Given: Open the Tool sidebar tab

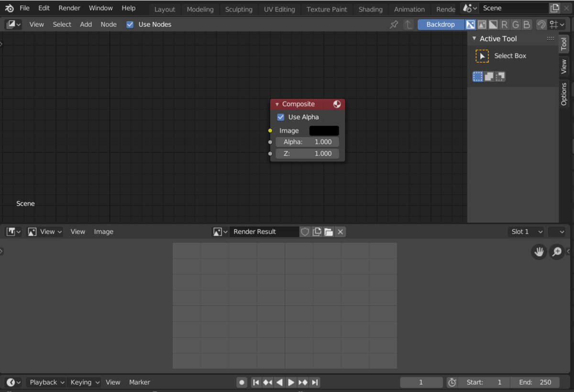Looking at the screenshot, I should coord(564,44).
